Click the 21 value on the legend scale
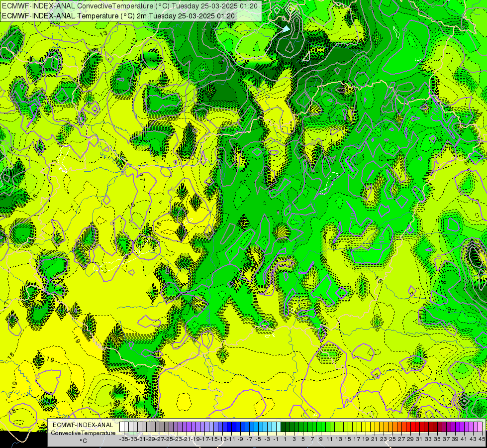The width and height of the screenshot is (487, 448). coord(374,439)
